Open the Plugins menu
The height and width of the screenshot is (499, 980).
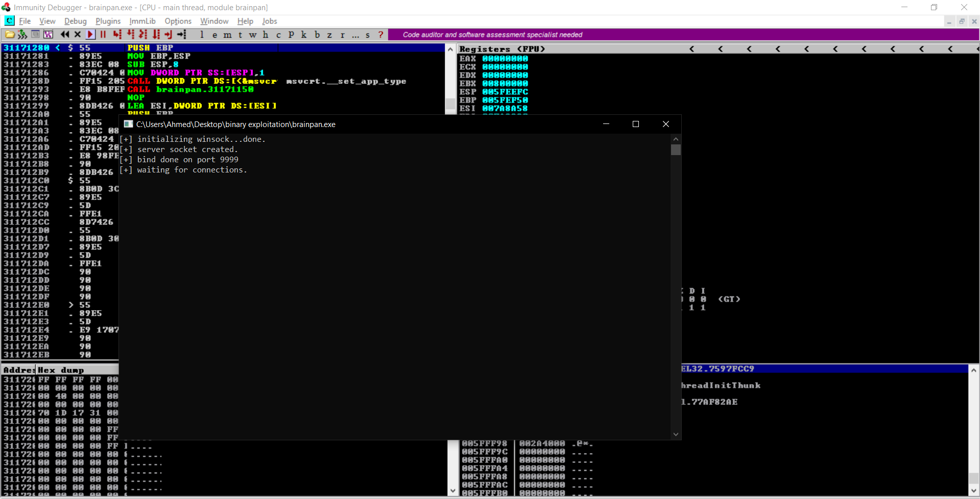108,21
